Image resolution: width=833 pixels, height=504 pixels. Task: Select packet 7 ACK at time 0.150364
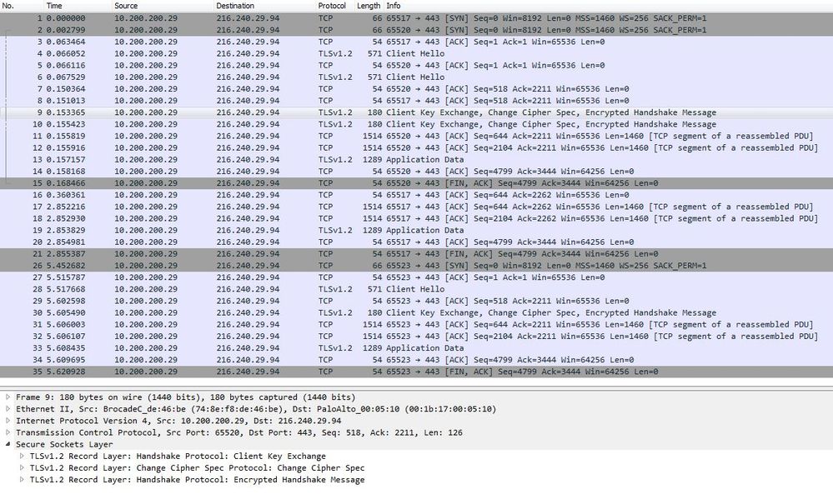[417, 88]
